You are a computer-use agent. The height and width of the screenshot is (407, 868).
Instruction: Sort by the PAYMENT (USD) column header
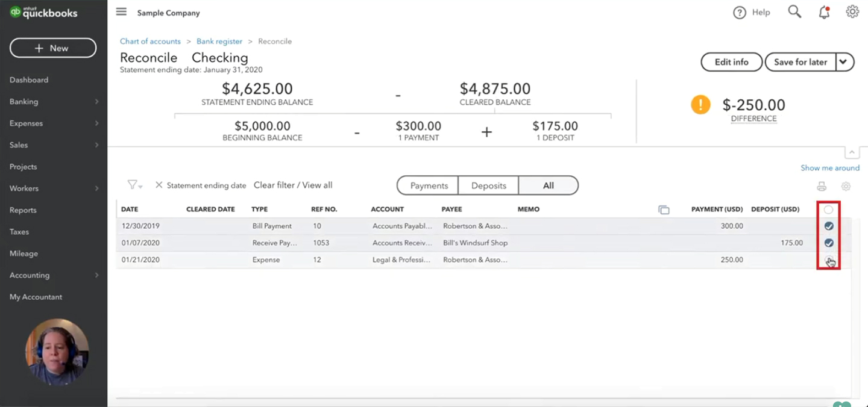717,210
